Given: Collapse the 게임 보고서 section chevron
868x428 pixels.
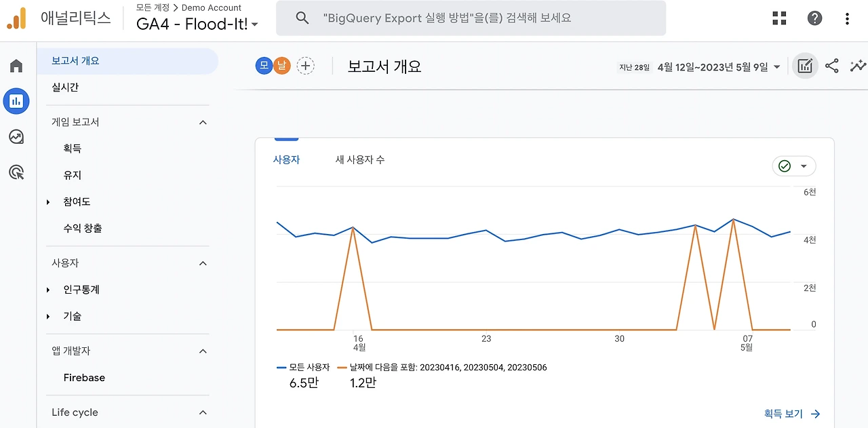Looking at the screenshot, I should click(x=202, y=122).
